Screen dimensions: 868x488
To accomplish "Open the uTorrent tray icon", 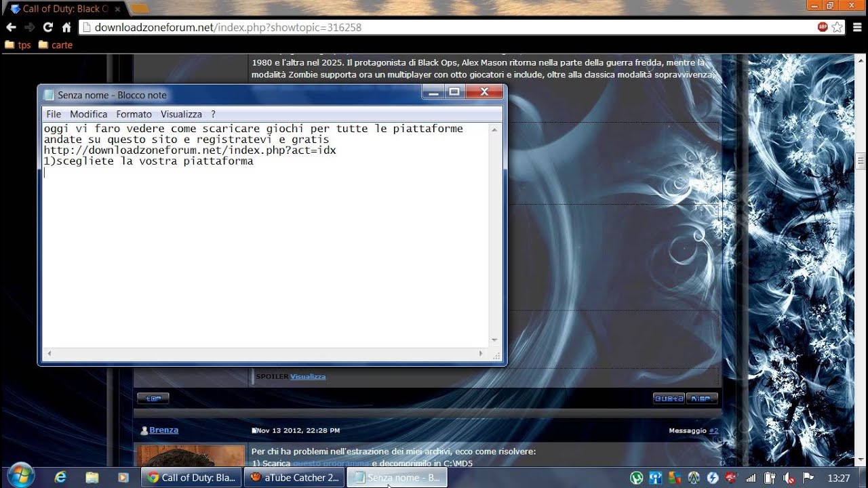I will pos(636,478).
